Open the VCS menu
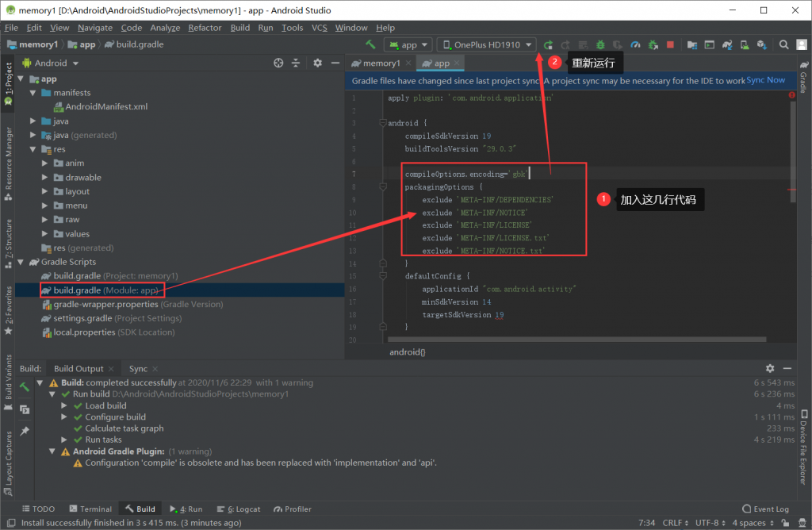Screen dimensions: 812x530 319,28
